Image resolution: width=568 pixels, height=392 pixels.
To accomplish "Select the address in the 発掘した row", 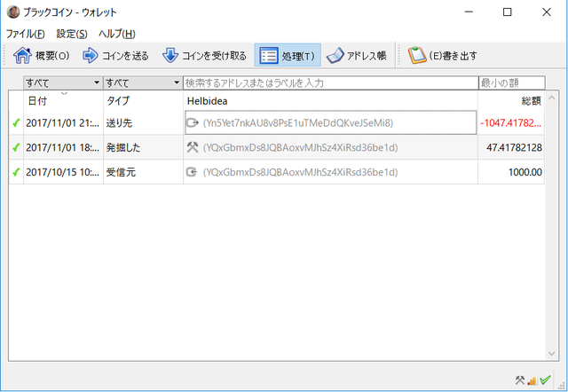I will pyautogui.click(x=300, y=148).
